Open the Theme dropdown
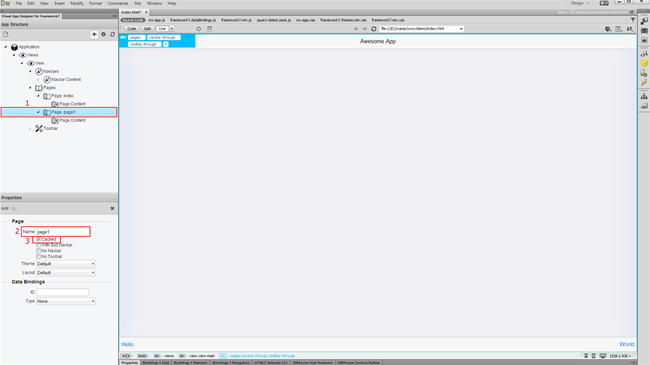 click(66, 264)
